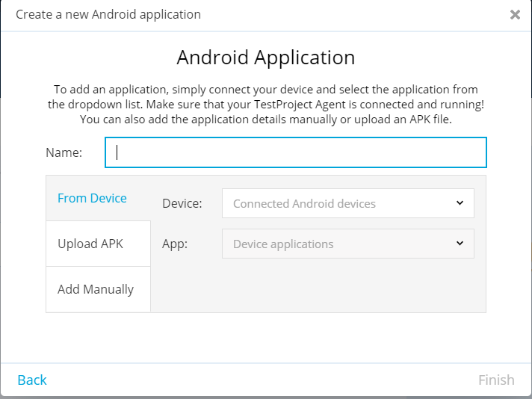Select the From Device tab
Image resolution: width=532 pixels, height=399 pixels.
98,198
